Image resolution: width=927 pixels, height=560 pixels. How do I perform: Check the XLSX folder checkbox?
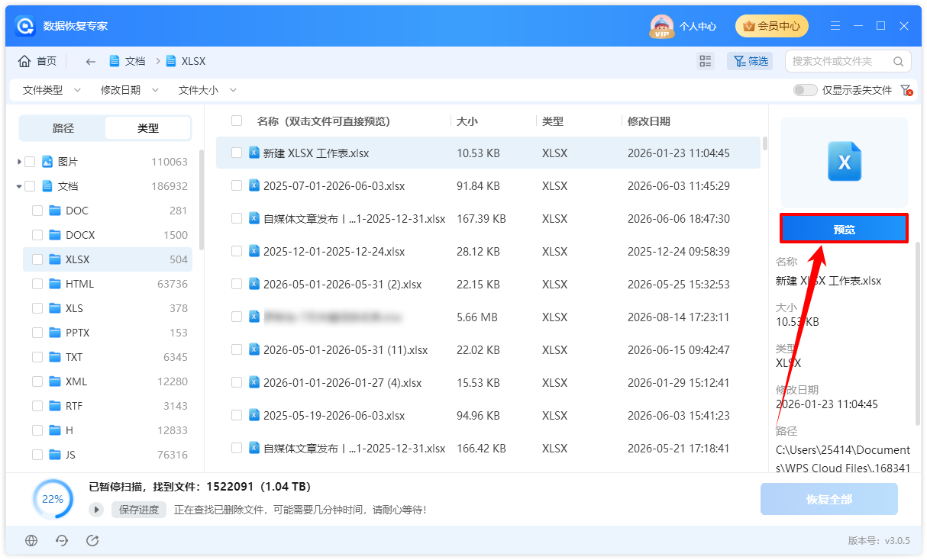[x=37, y=259]
